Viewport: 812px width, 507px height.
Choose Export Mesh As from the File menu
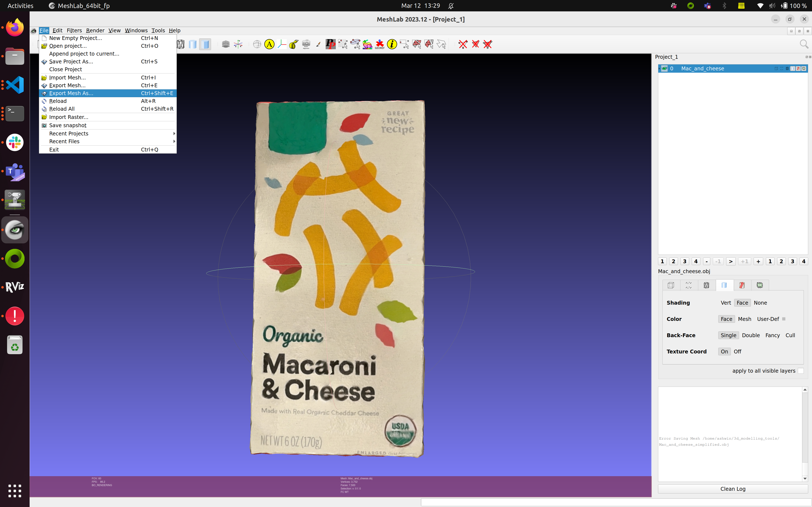click(71, 93)
